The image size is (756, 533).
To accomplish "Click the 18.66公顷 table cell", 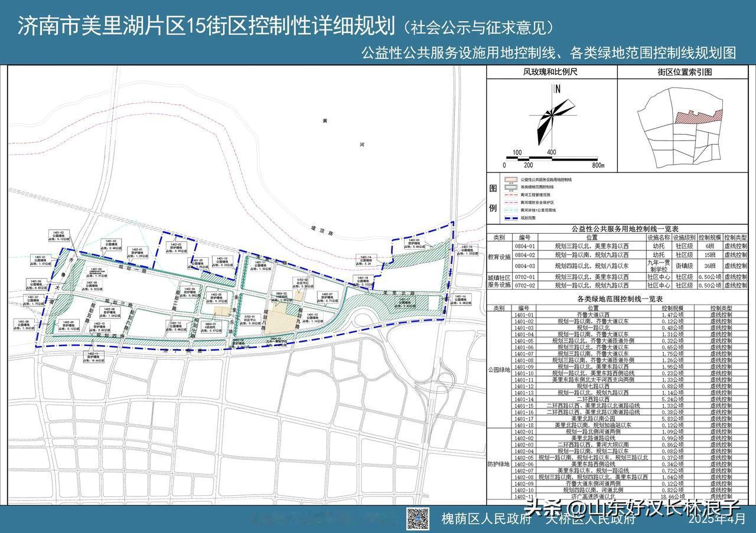I will tap(672, 496).
